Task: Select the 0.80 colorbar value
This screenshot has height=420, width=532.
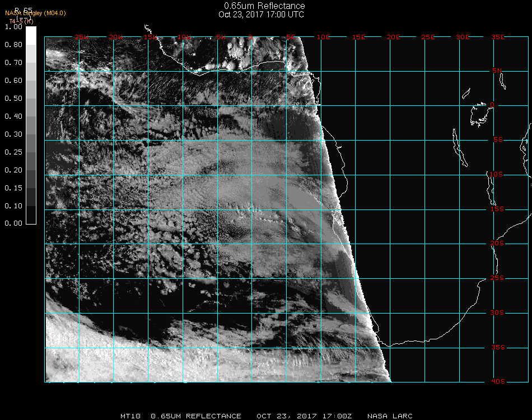Action: pyautogui.click(x=13, y=45)
